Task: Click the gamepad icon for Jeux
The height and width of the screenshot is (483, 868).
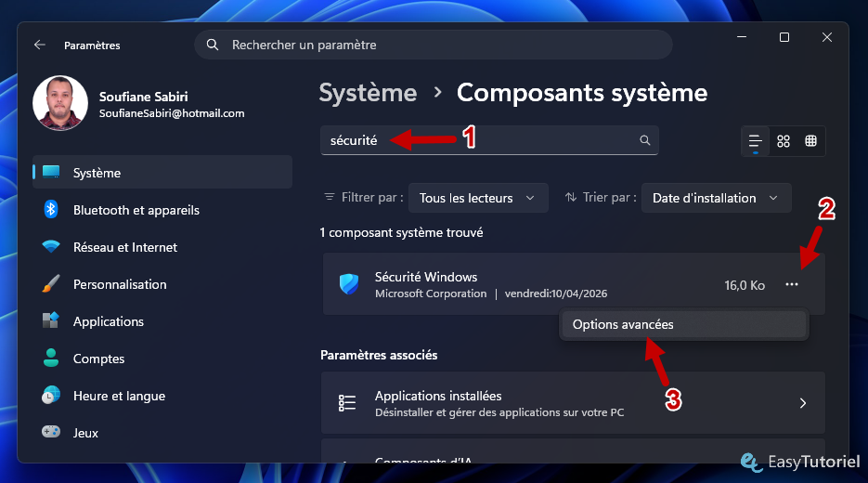Action: tap(51, 432)
